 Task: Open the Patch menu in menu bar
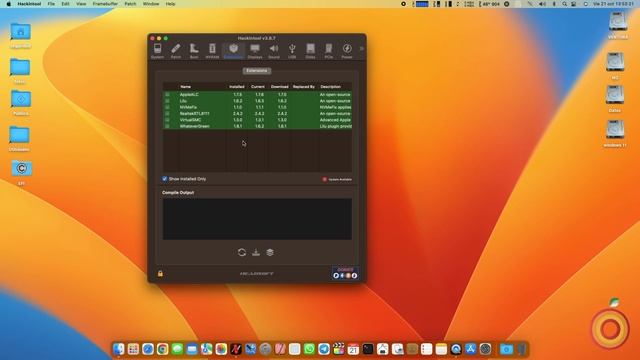click(x=130, y=4)
